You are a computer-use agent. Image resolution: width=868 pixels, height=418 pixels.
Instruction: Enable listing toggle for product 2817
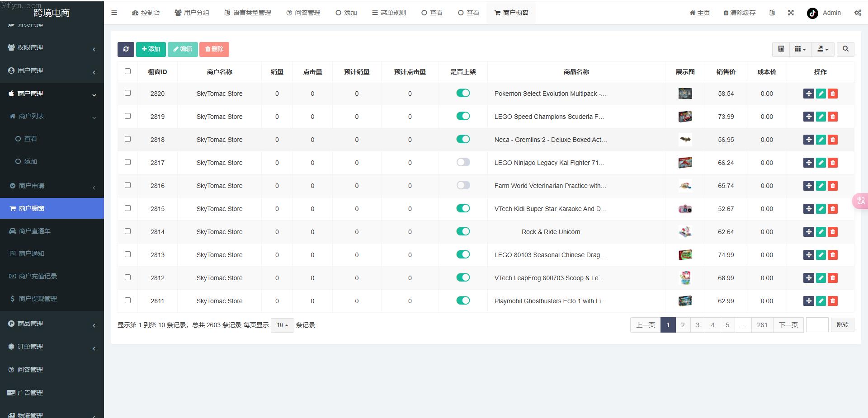[x=463, y=162]
